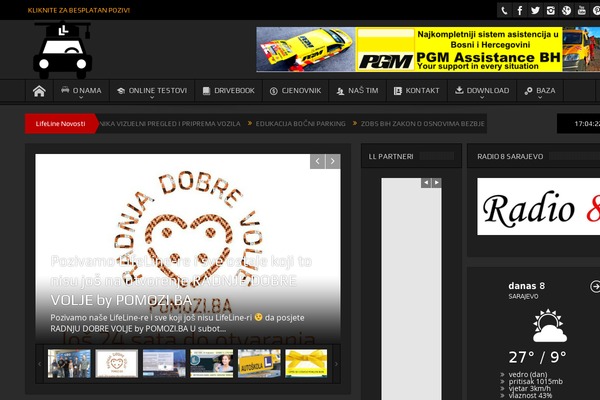This screenshot has width=600, height=400.
Task: Expand the DOWNLOAD menu
Action: tap(482, 91)
